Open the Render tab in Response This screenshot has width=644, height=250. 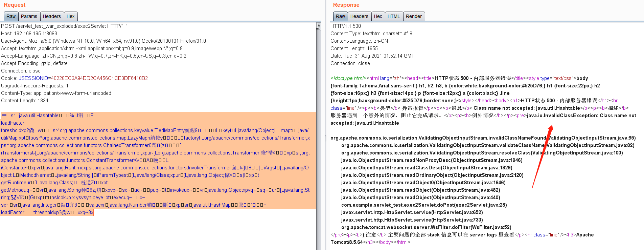414,16
